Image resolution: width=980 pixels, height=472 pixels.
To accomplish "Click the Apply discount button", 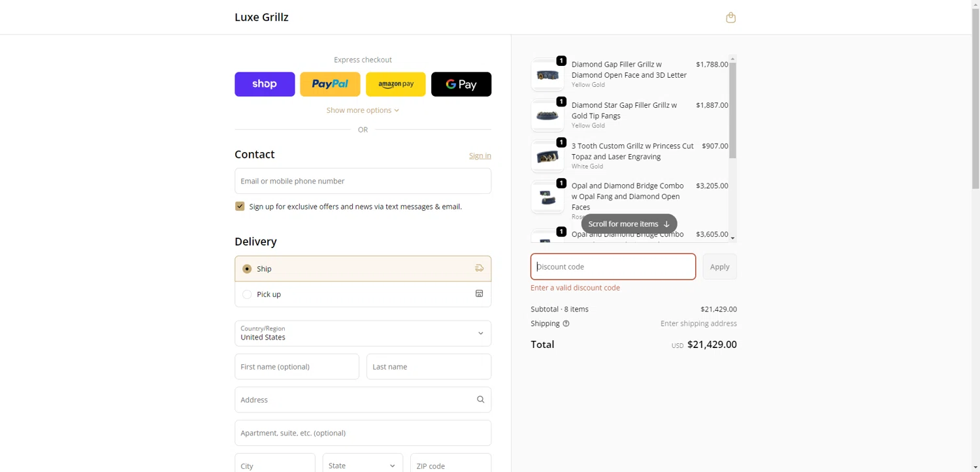I will coord(719,266).
